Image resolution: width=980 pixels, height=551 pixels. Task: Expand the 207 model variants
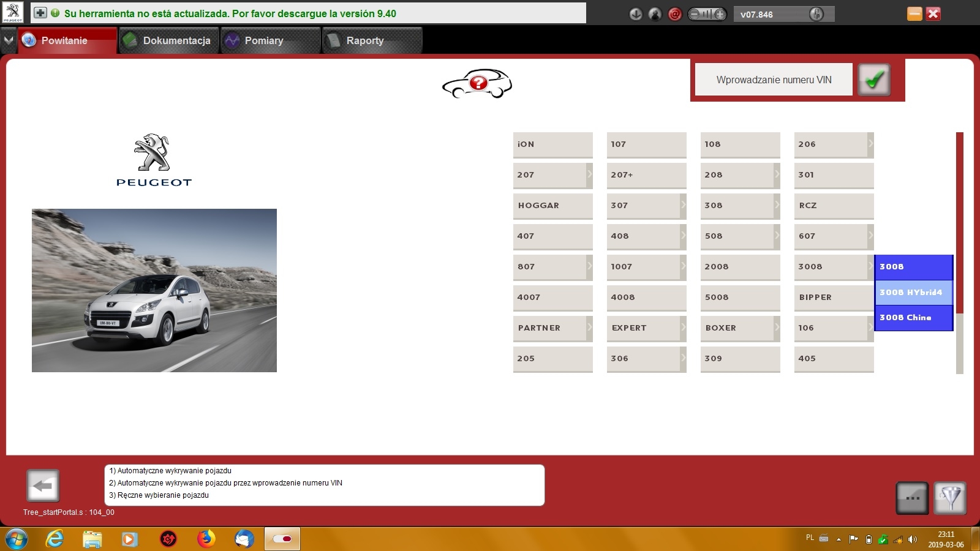point(589,175)
